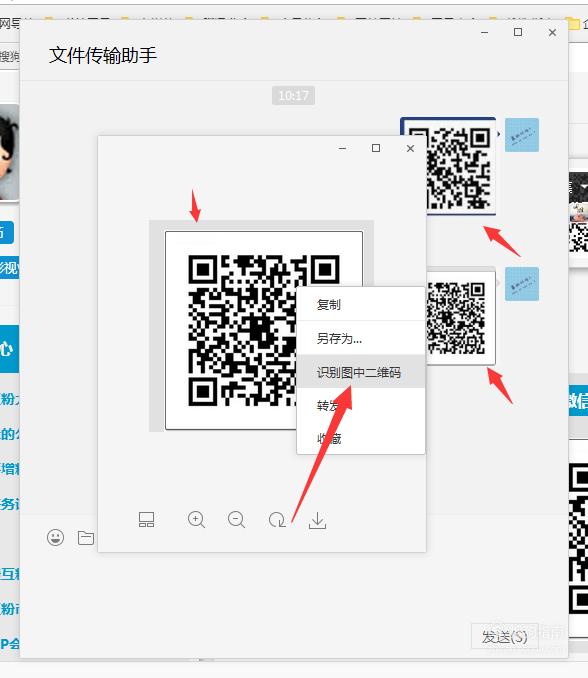Click avatar beside second QR message
Screen dimensions: 588x678
tap(522, 284)
